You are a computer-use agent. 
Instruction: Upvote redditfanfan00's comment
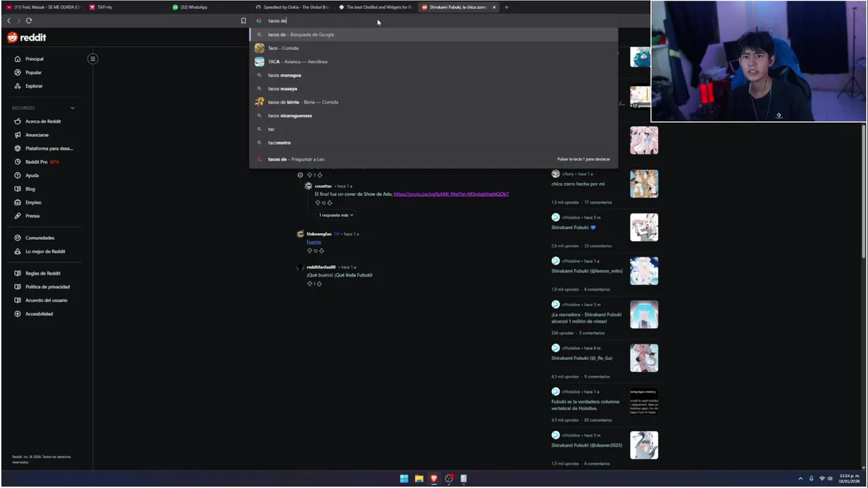pos(310,283)
